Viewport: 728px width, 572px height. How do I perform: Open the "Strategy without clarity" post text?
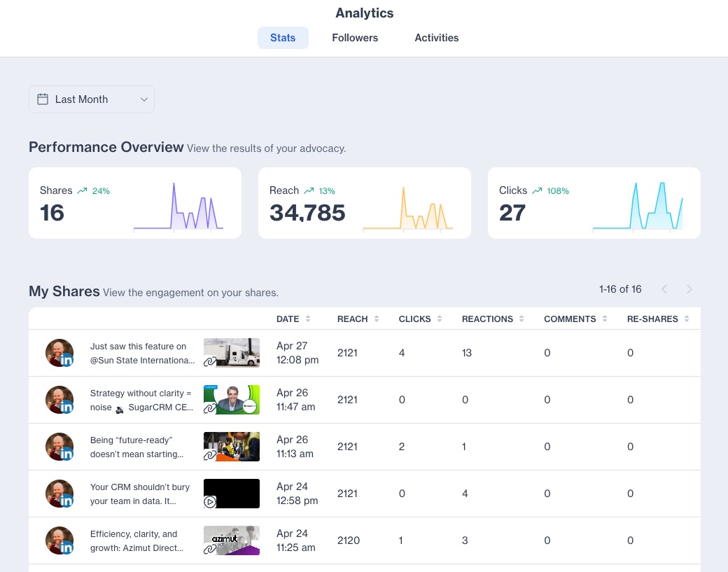coord(142,400)
